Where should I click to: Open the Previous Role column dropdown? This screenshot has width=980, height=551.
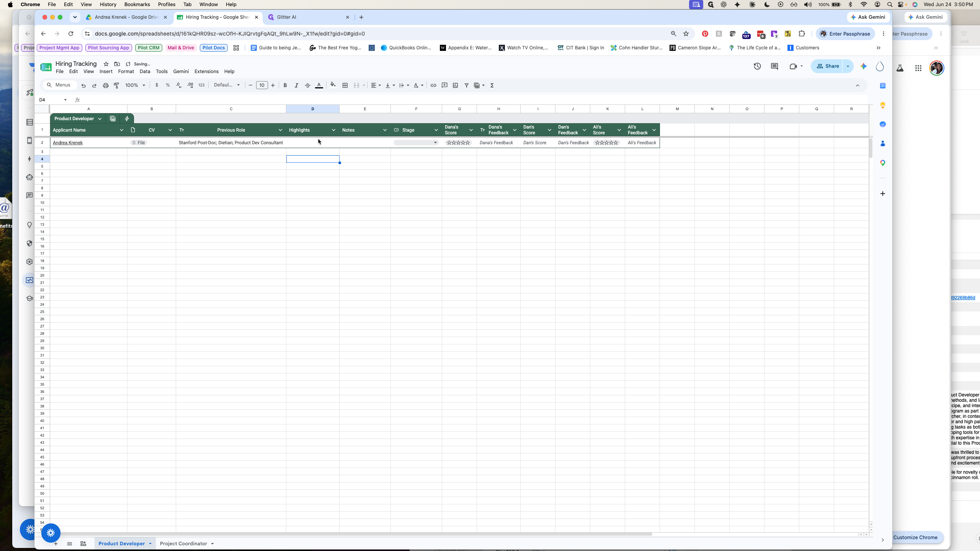coord(280,130)
